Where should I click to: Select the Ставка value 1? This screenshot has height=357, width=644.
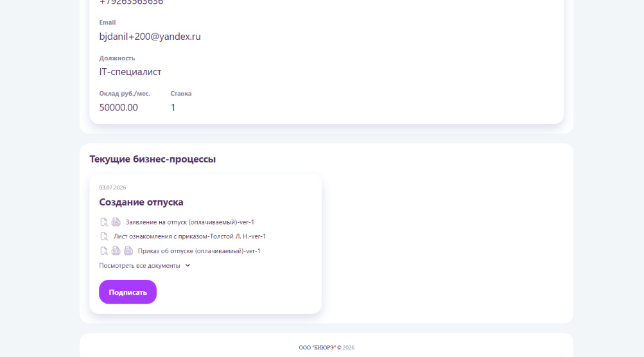tap(173, 107)
